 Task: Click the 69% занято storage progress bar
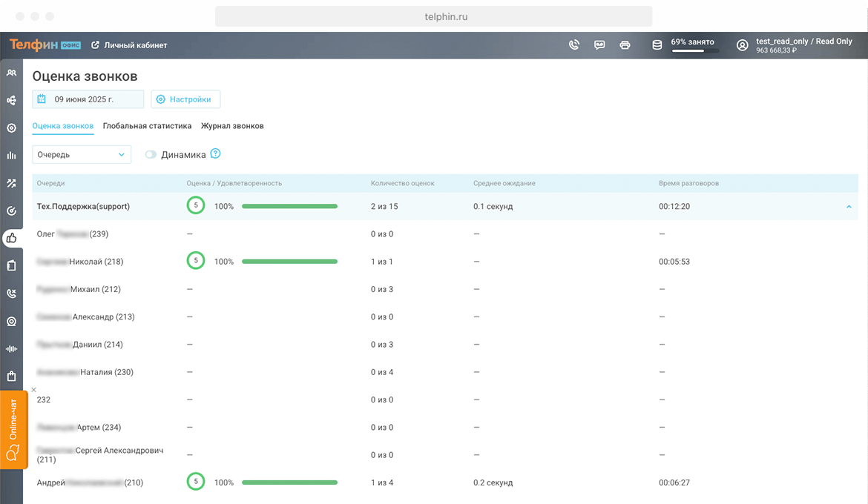(x=694, y=51)
